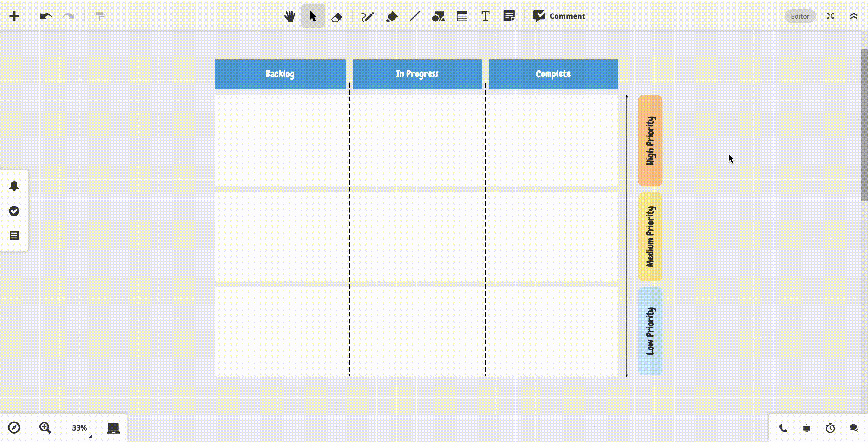Open the chat bubble icon
Screen dimensions: 868x442
tap(854, 428)
